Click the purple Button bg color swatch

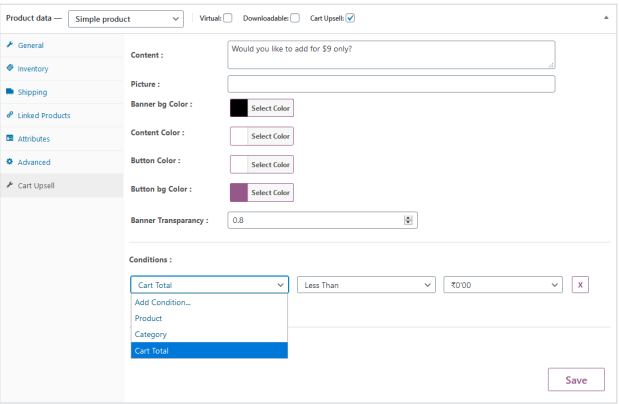pos(239,193)
